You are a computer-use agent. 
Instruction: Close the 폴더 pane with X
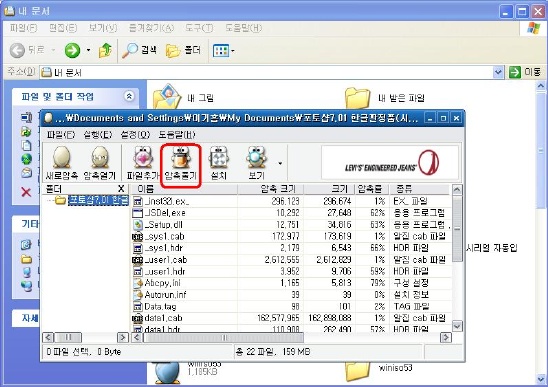click(x=121, y=189)
